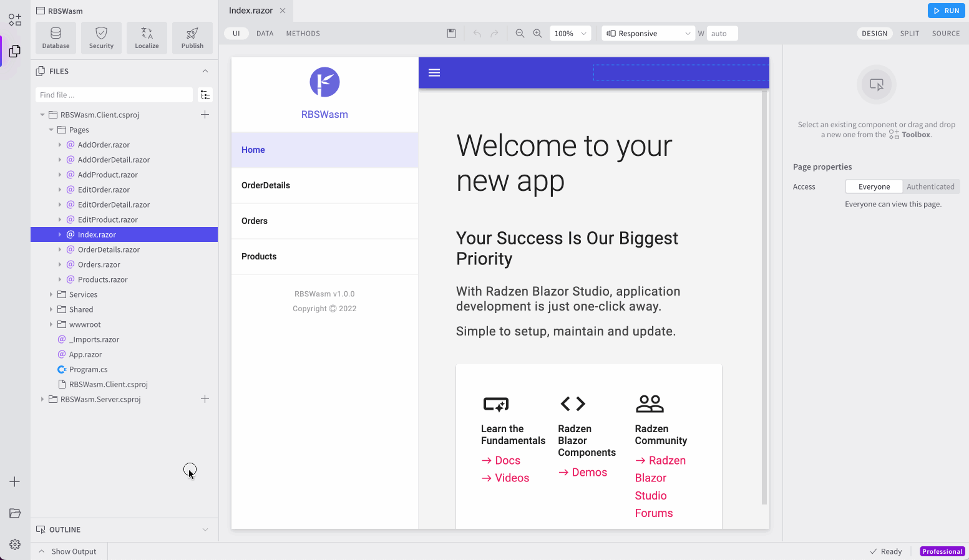Select the UI tab

point(236,34)
